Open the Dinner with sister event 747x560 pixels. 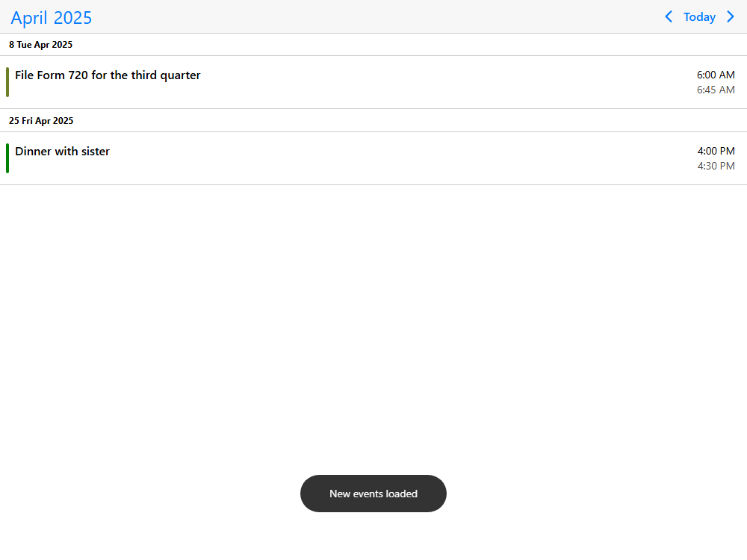[373, 158]
